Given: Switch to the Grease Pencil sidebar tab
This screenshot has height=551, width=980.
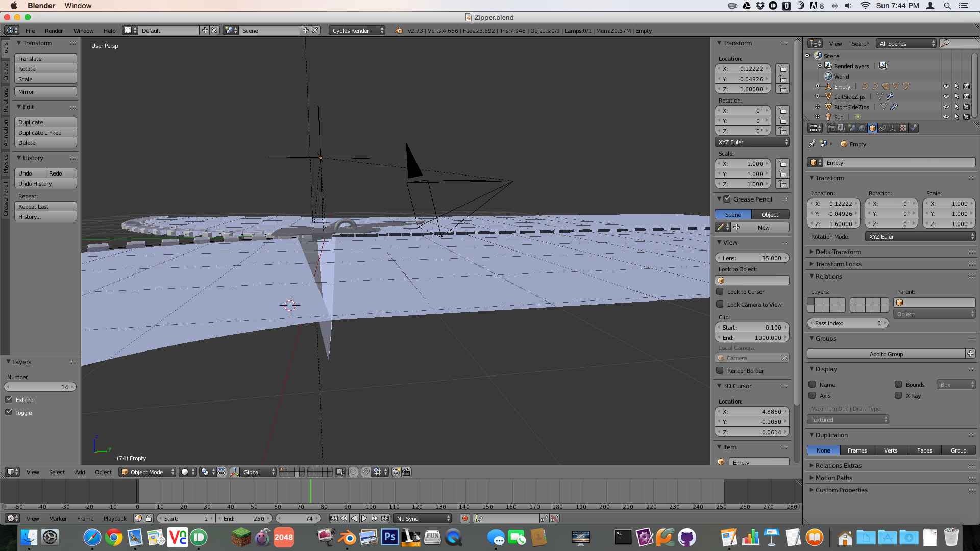Looking at the screenshot, I should (x=6, y=198).
